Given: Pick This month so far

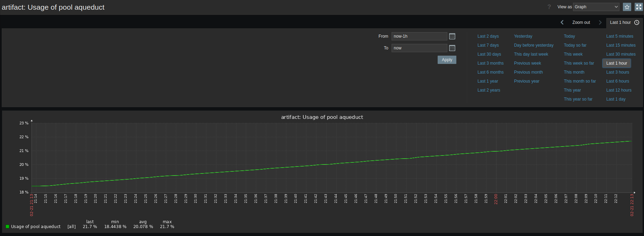Looking at the screenshot, I should [x=580, y=81].
